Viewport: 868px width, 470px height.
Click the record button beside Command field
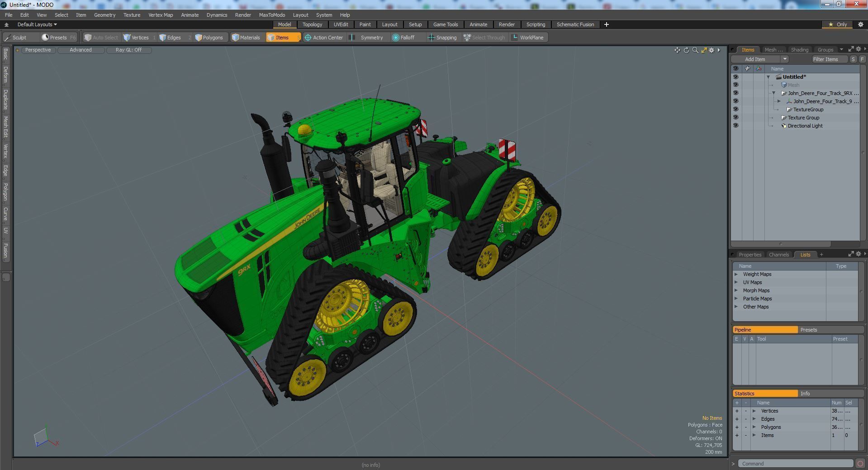click(x=860, y=464)
